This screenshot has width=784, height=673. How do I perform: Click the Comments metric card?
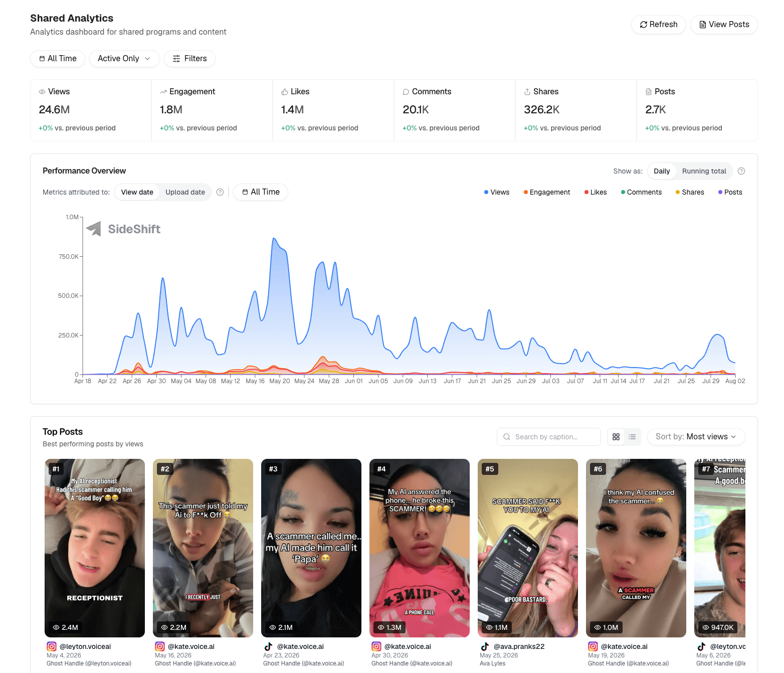[x=455, y=110]
